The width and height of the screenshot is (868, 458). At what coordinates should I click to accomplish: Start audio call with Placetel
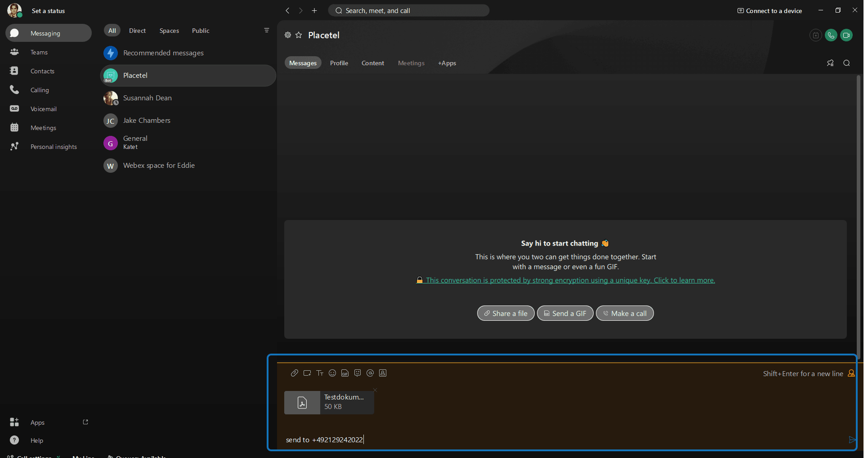point(831,35)
